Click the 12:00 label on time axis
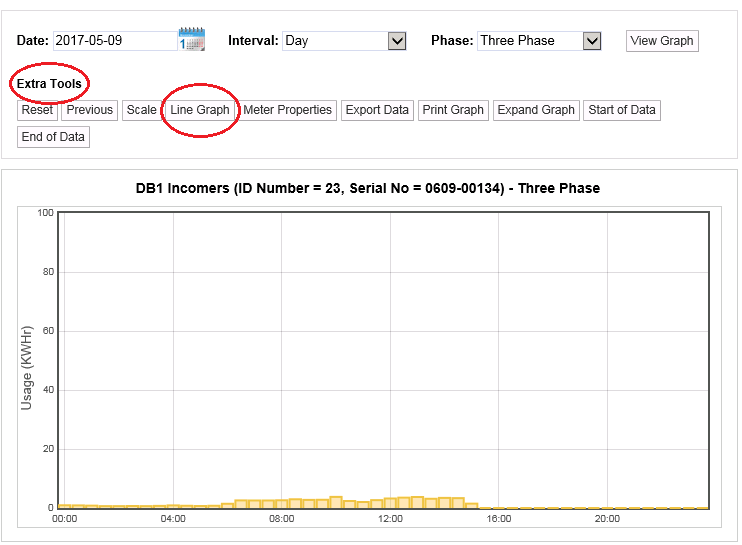The height and width of the screenshot is (545, 742). [x=390, y=519]
